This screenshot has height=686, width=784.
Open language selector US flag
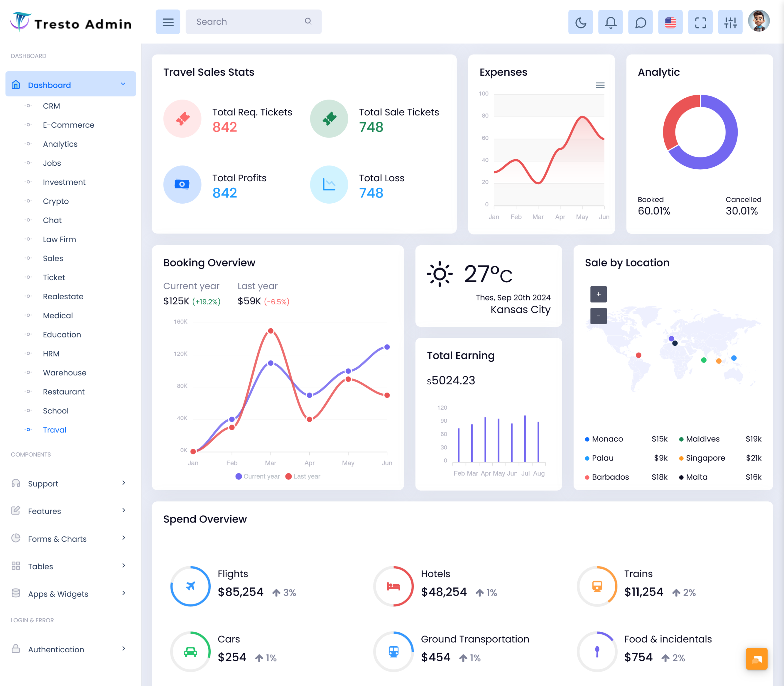click(x=670, y=22)
